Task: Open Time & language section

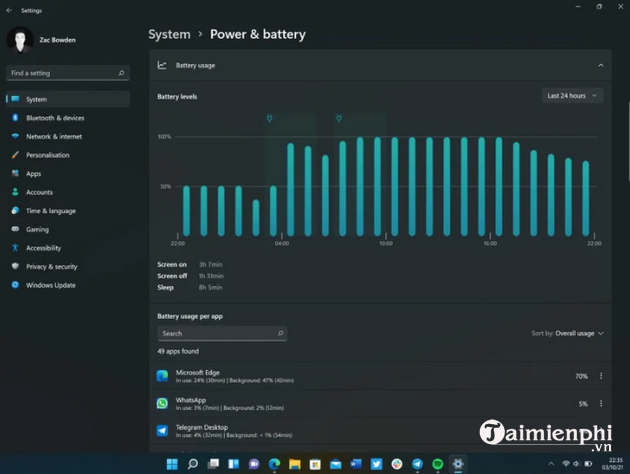Action: coord(51,211)
